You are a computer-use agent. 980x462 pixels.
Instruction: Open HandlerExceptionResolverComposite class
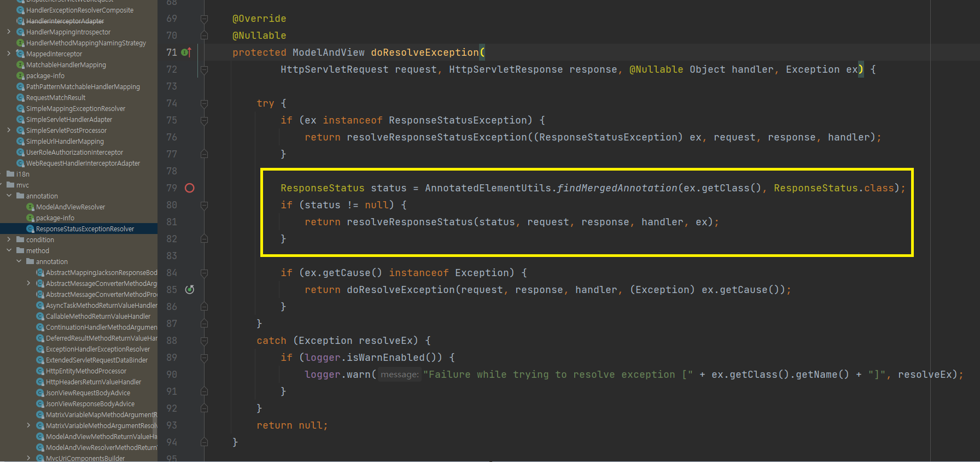click(x=80, y=10)
